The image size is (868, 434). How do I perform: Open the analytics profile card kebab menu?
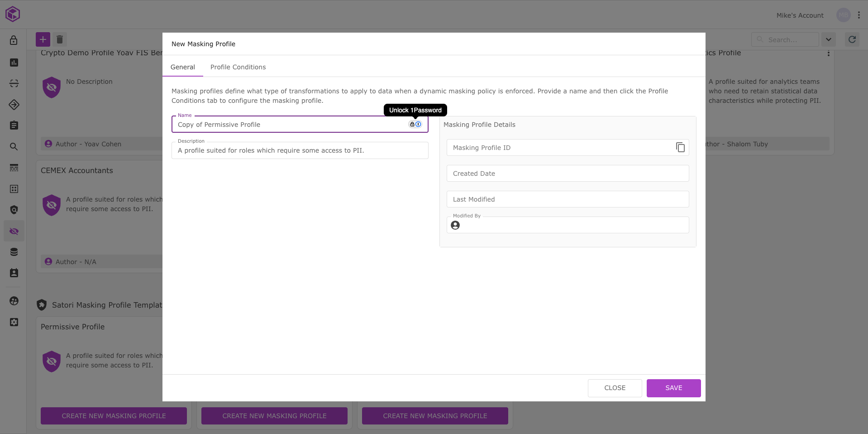(828, 53)
